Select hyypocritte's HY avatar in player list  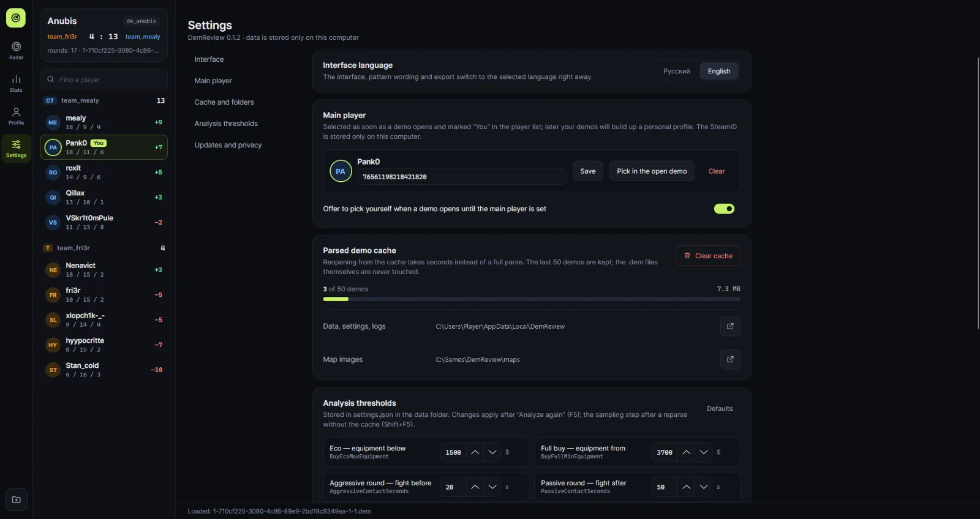(x=53, y=345)
